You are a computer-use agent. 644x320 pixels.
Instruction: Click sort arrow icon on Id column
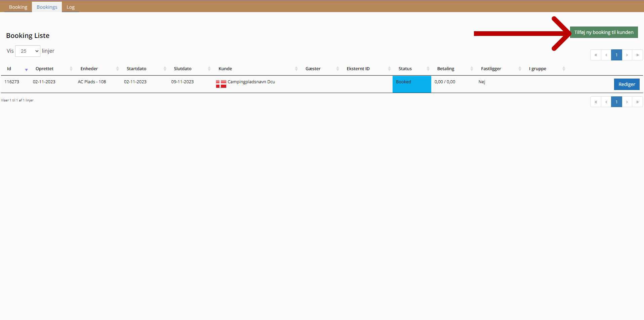[26, 70]
